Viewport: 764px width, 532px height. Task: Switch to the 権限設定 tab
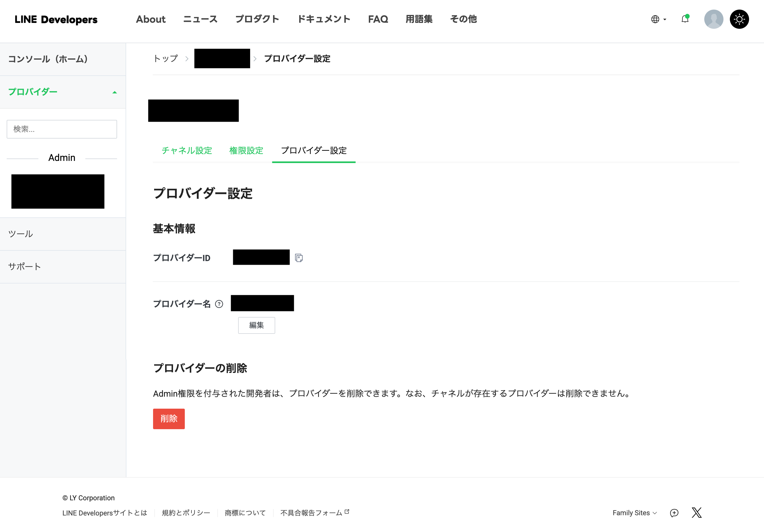coord(246,151)
